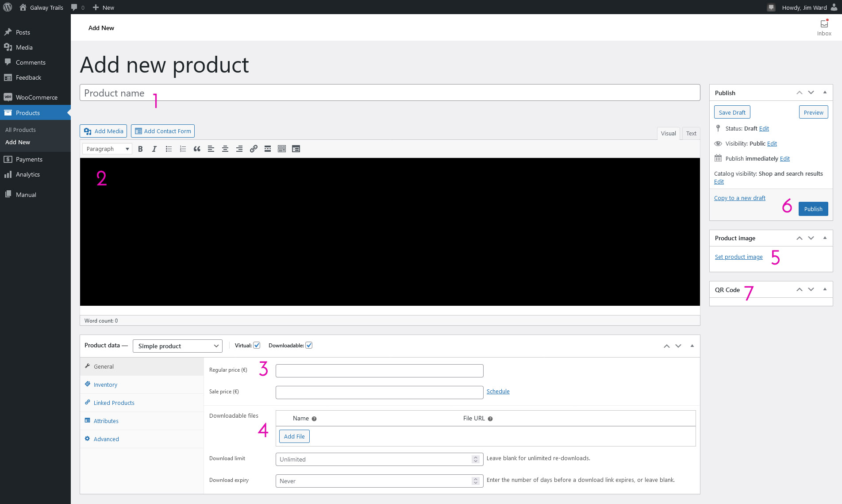Click the insert link icon
The image size is (842, 504).
(x=254, y=149)
